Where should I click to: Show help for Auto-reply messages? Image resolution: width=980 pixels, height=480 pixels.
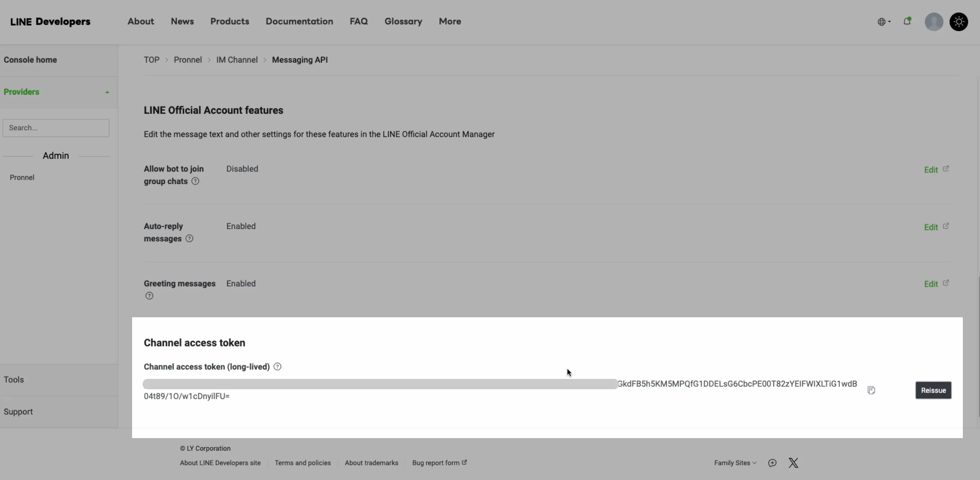point(189,239)
